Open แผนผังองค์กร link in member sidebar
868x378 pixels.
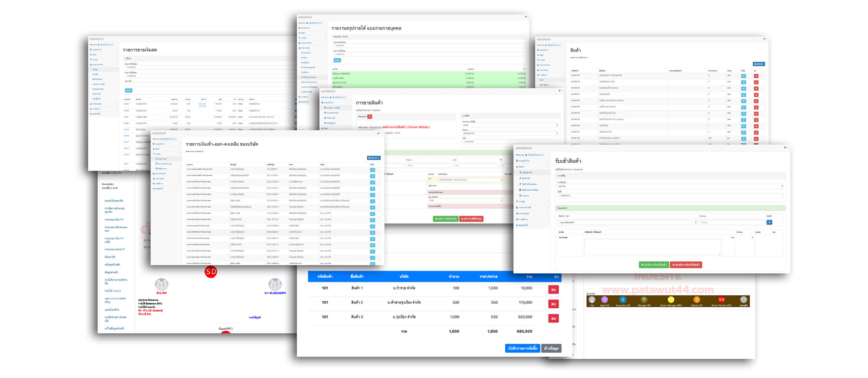(112, 309)
